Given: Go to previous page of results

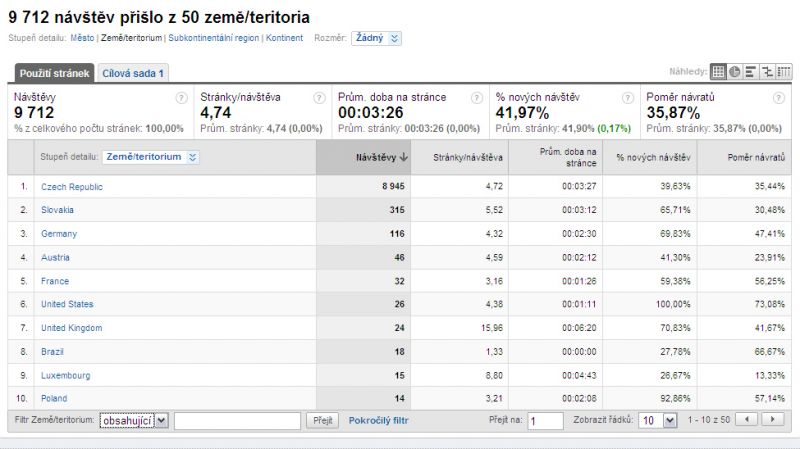Looking at the screenshot, I should pyautogui.click(x=747, y=420).
